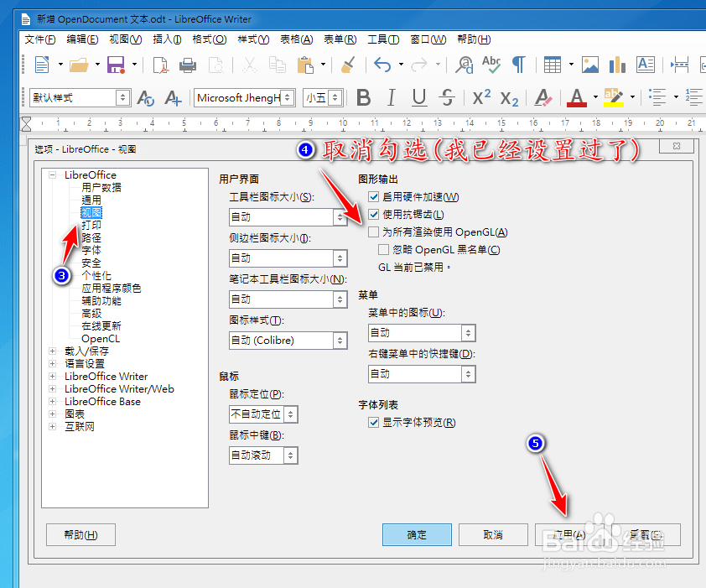This screenshot has height=588, width=706.
Task: Select OpenCL in options tree
Action: click(101, 339)
